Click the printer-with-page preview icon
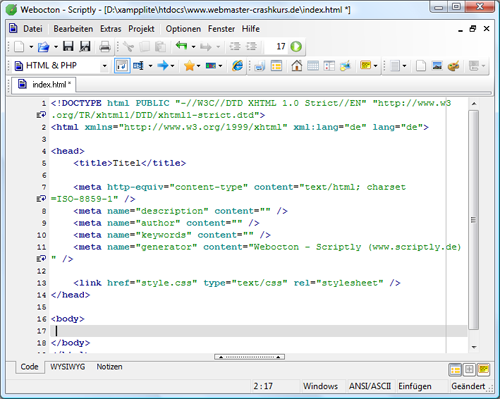 260,66
